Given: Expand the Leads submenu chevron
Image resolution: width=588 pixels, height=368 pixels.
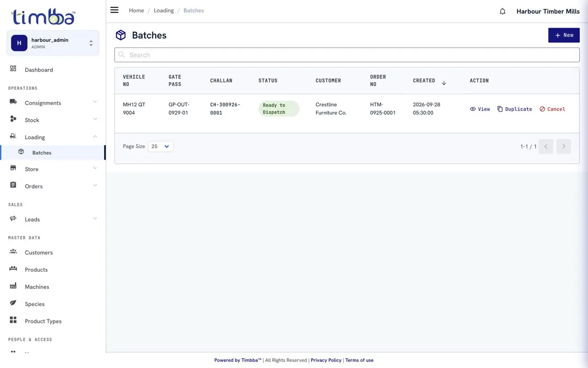Looking at the screenshot, I should click(x=95, y=218).
